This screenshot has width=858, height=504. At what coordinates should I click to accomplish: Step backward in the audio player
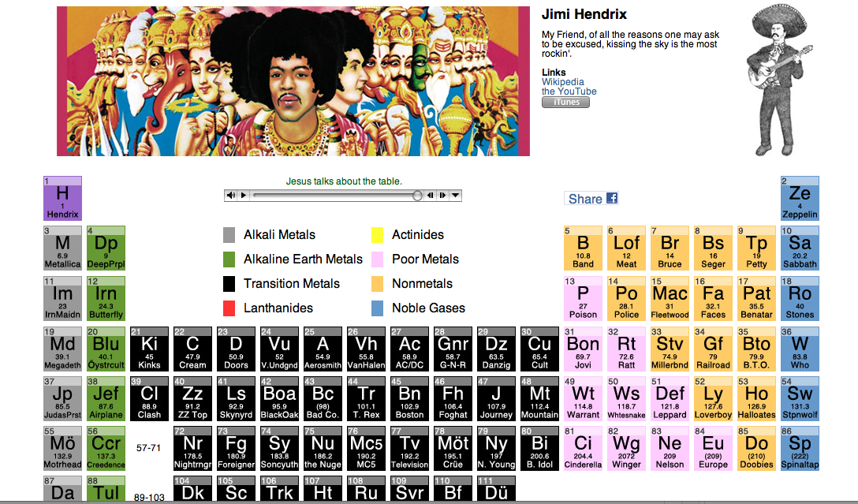(x=431, y=196)
